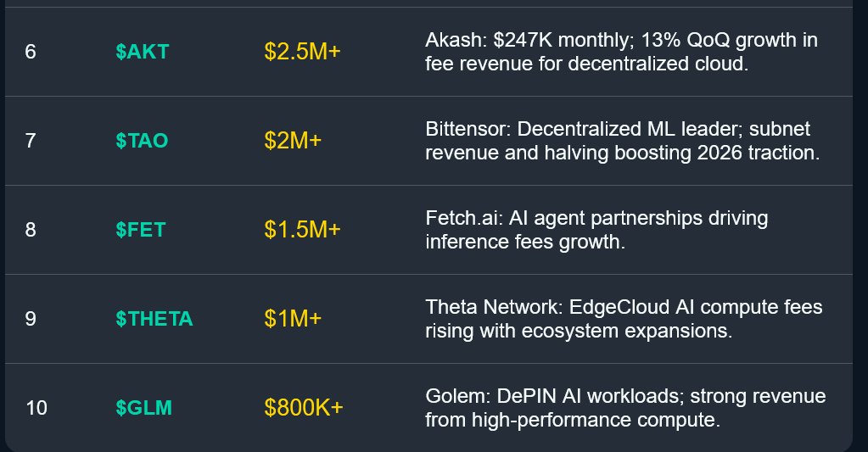The height and width of the screenshot is (452, 868).
Task: Select the $TAO ticker
Action: coord(143,141)
